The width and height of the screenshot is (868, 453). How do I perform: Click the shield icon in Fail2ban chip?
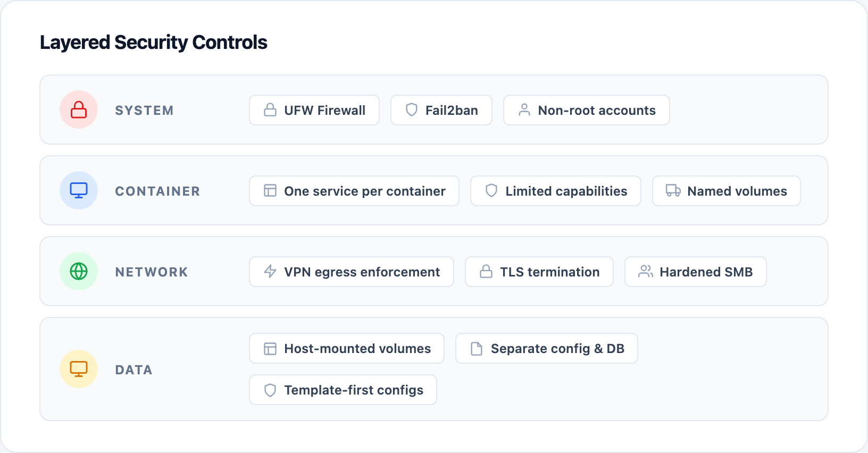pyautogui.click(x=412, y=110)
